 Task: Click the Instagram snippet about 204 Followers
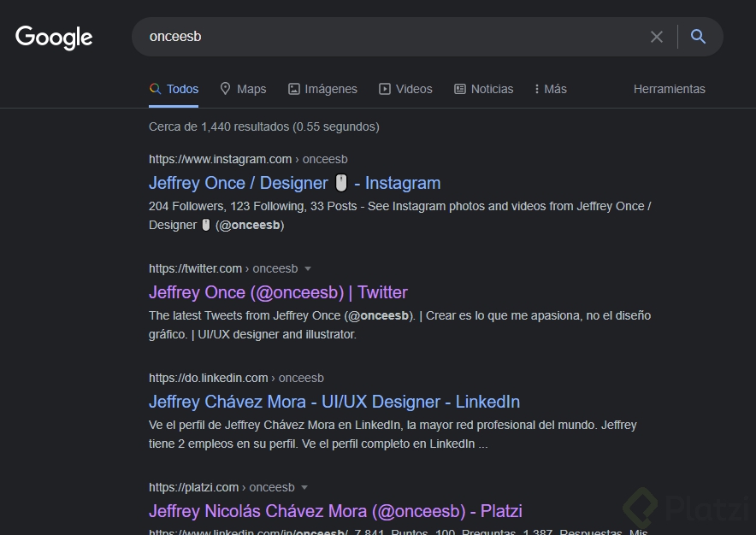(400, 215)
